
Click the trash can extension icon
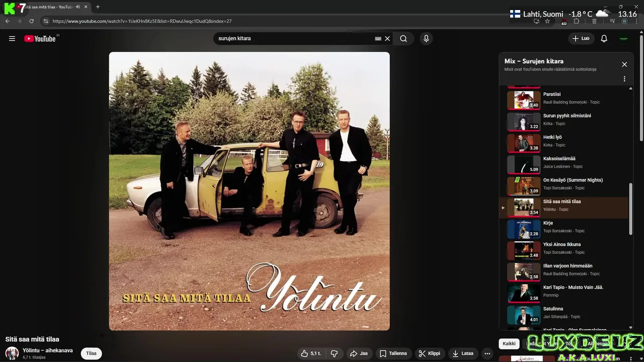click(594, 21)
